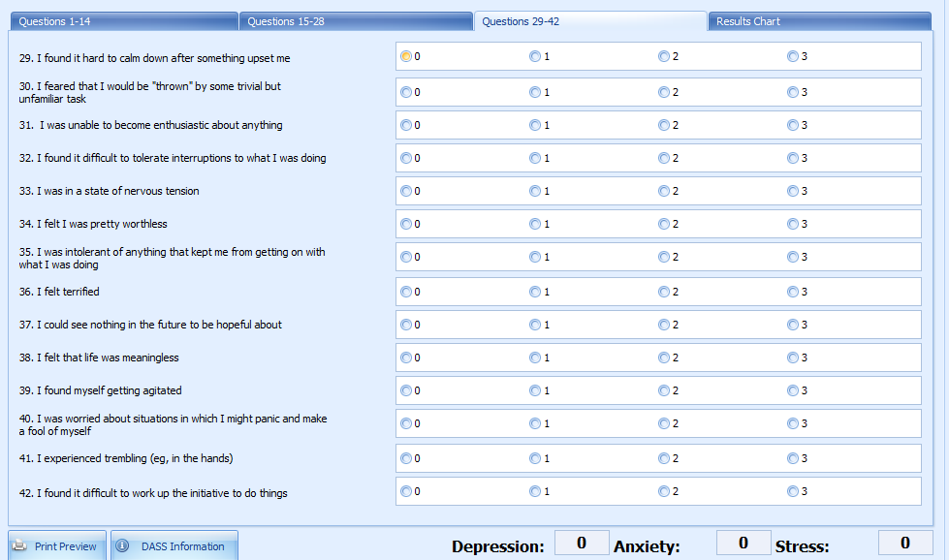The height and width of the screenshot is (560, 949).
Task: Pick 1 for question 33 nervous tension
Action: tap(535, 191)
